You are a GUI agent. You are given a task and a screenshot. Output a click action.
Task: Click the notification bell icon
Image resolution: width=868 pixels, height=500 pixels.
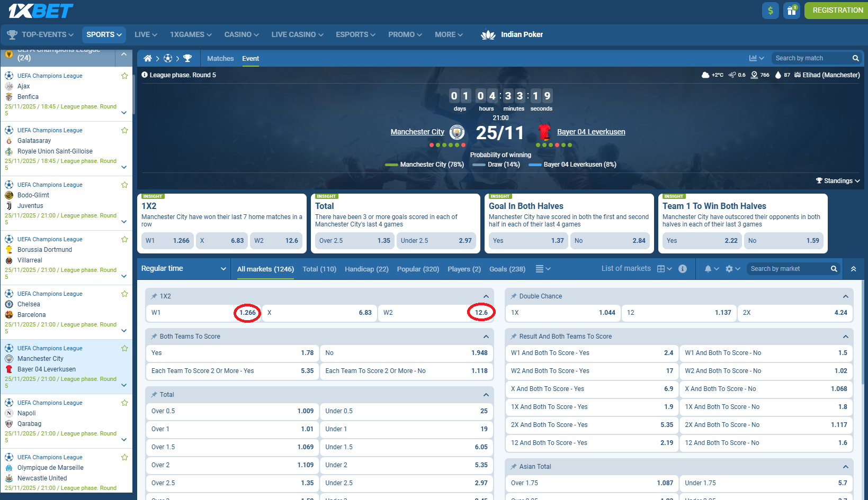pyautogui.click(x=708, y=269)
